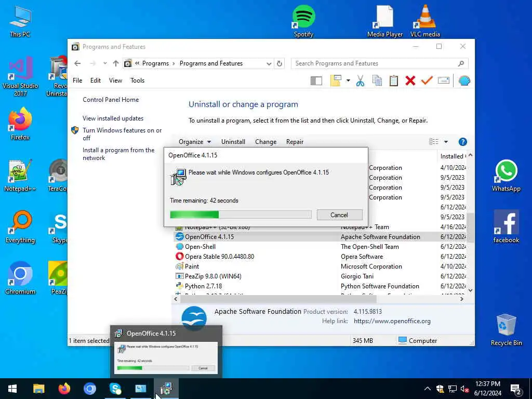The height and width of the screenshot is (399, 532).
Task: Open the View menu
Action: pos(115,81)
